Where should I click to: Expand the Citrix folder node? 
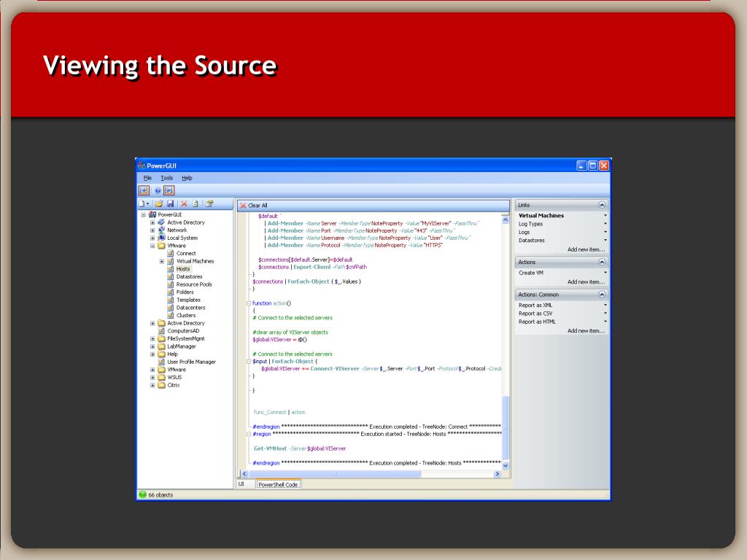[x=152, y=385]
